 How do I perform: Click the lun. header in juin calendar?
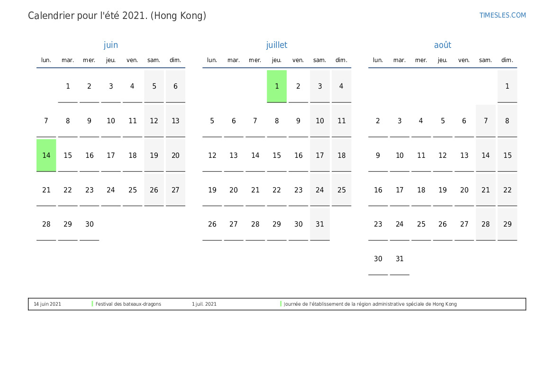[x=46, y=60]
